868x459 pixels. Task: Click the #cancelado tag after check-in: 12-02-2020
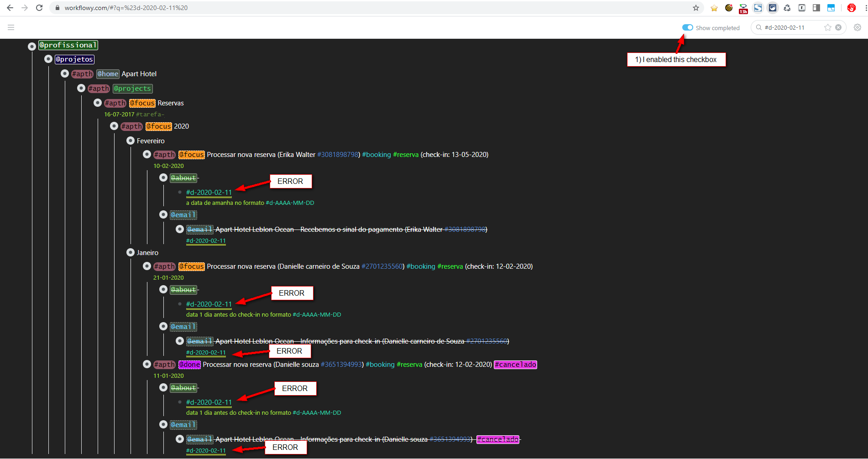516,365
